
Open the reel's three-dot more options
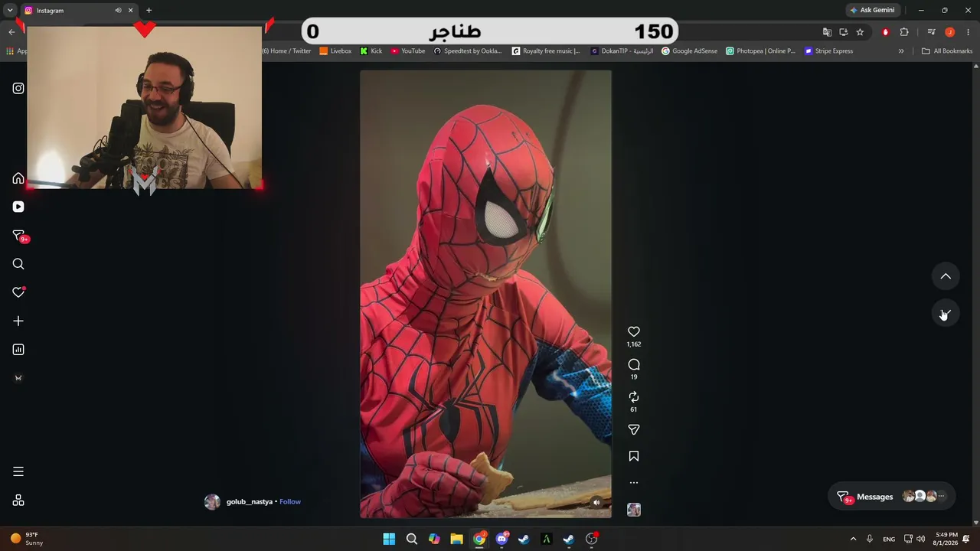[x=634, y=483]
